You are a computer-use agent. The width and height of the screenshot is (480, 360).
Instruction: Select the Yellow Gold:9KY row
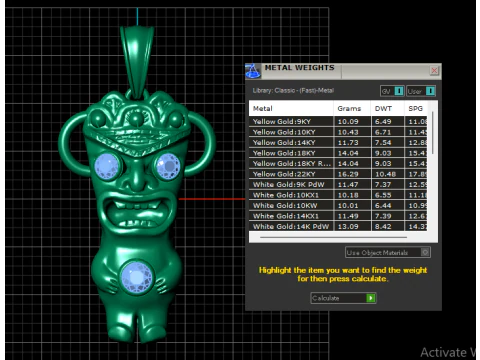pyautogui.click(x=338, y=122)
